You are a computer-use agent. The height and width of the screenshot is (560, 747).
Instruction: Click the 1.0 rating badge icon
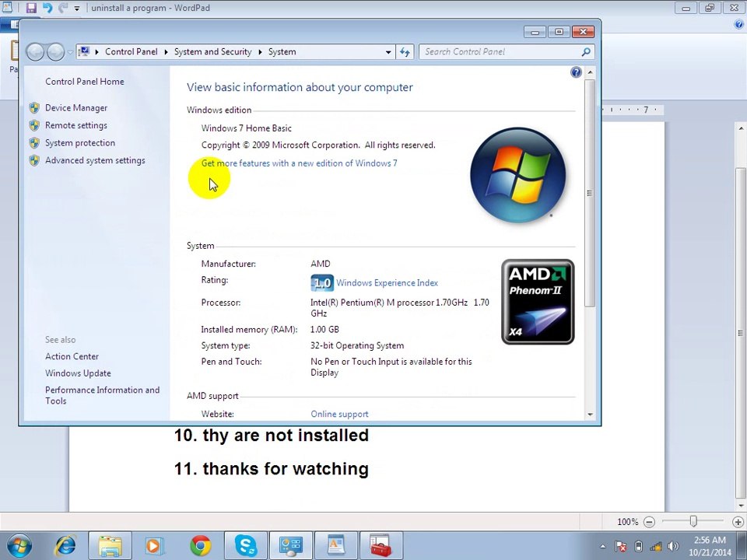(x=322, y=283)
